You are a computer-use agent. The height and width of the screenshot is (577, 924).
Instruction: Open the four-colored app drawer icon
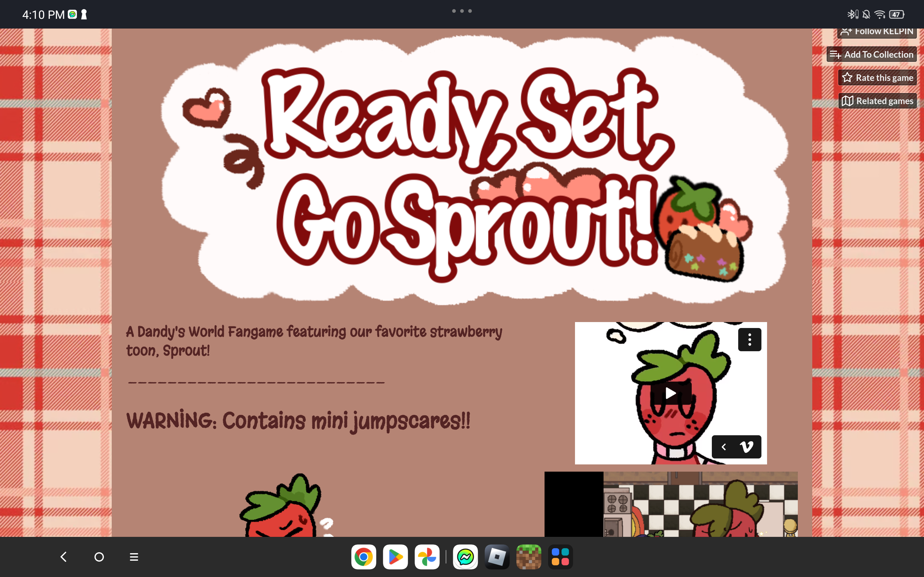(560, 557)
